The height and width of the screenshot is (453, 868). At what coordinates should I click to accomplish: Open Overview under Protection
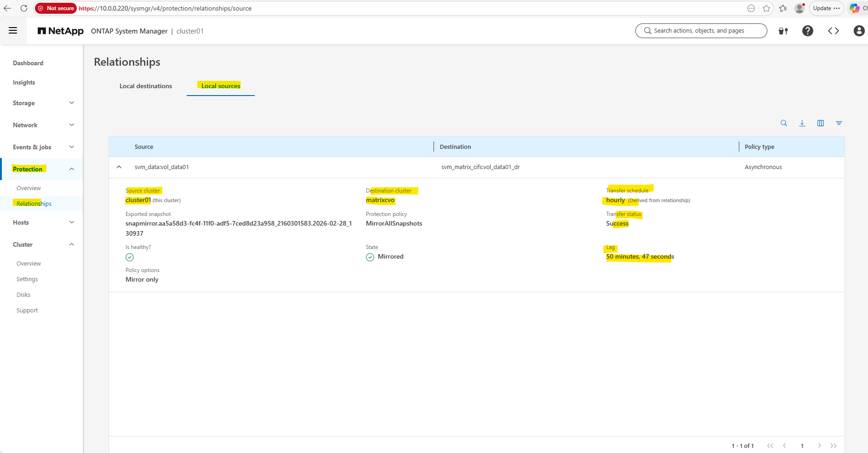(x=29, y=188)
